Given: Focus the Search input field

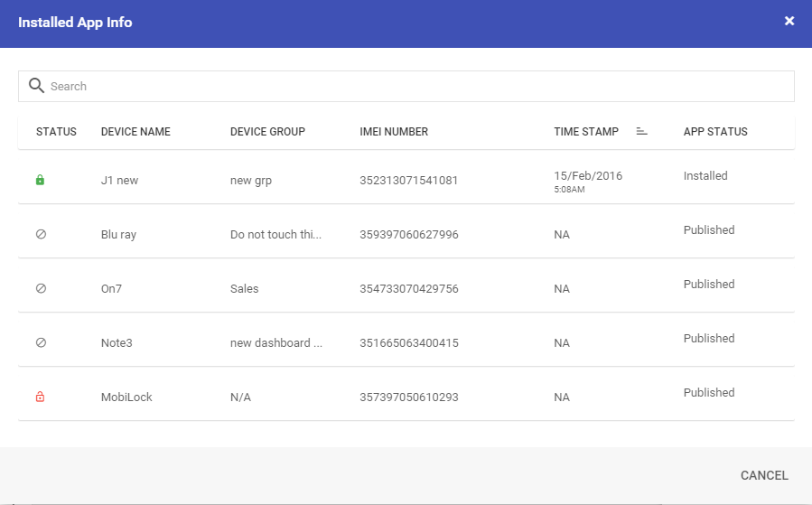Looking at the screenshot, I should (x=406, y=86).
